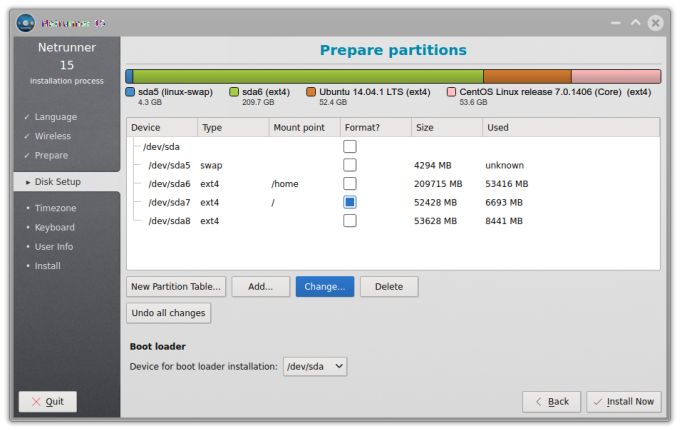Click the Netrunner logo icon in title bar

26,23
